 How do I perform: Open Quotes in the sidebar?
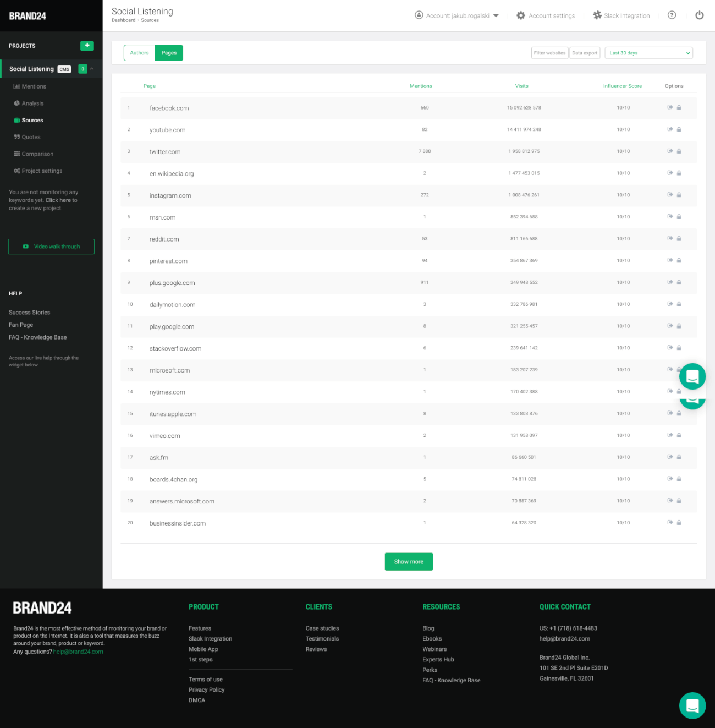tap(27, 137)
